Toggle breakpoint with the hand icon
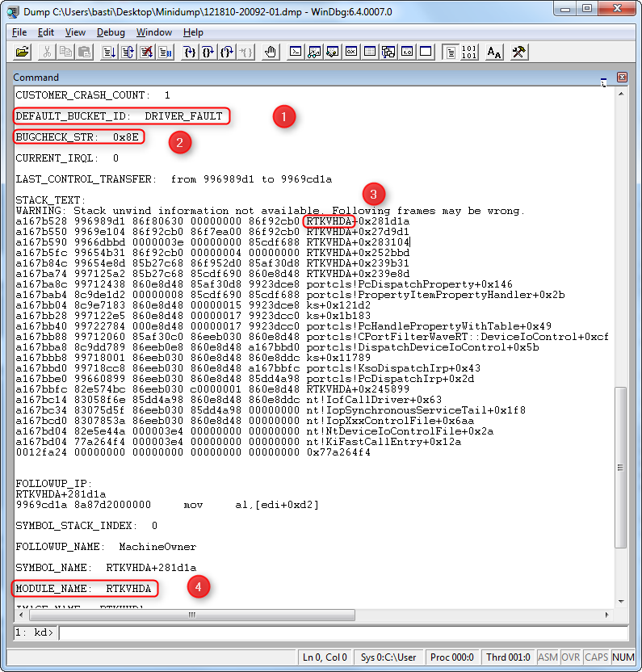The image size is (642, 672). 271,52
